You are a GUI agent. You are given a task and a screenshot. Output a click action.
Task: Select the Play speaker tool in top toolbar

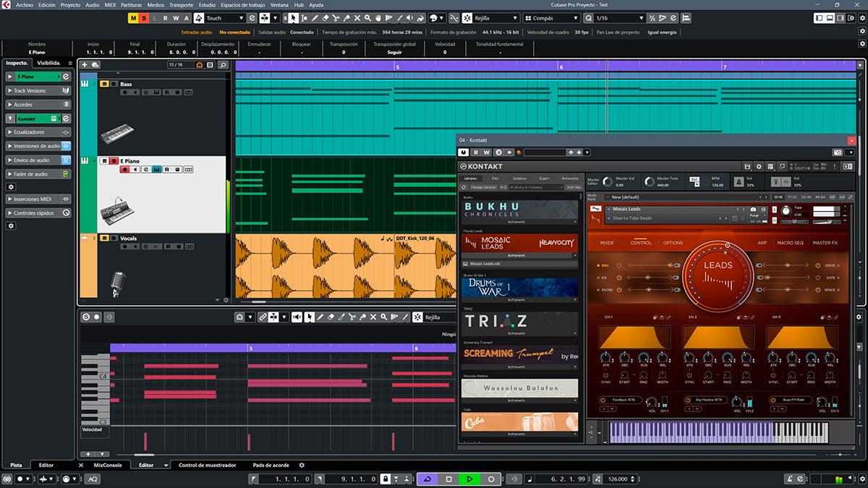point(411,17)
